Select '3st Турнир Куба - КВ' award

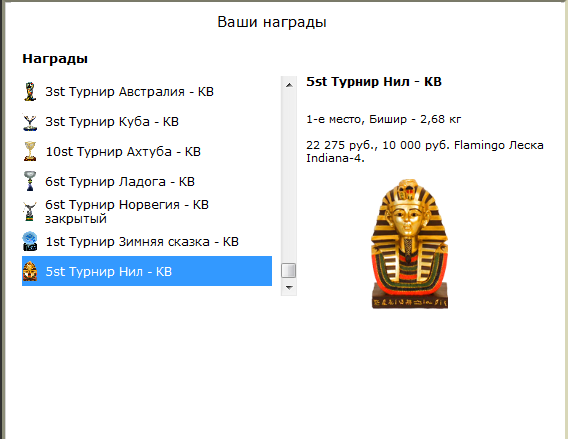coord(147,122)
